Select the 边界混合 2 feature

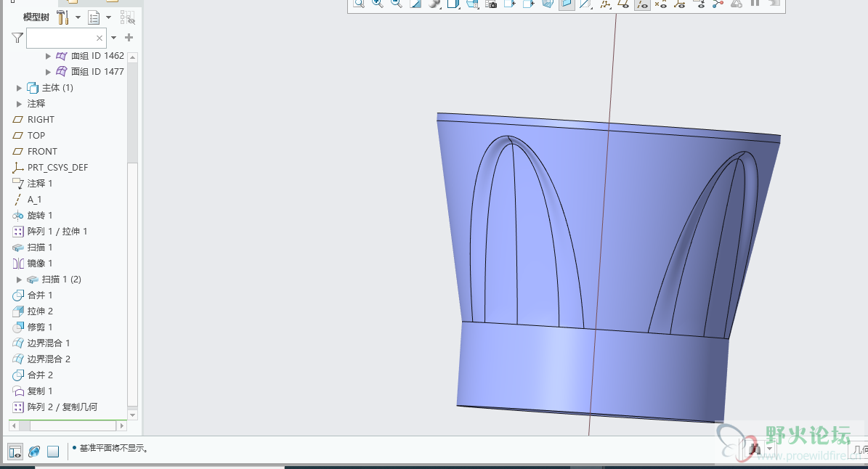(x=41, y=359)
